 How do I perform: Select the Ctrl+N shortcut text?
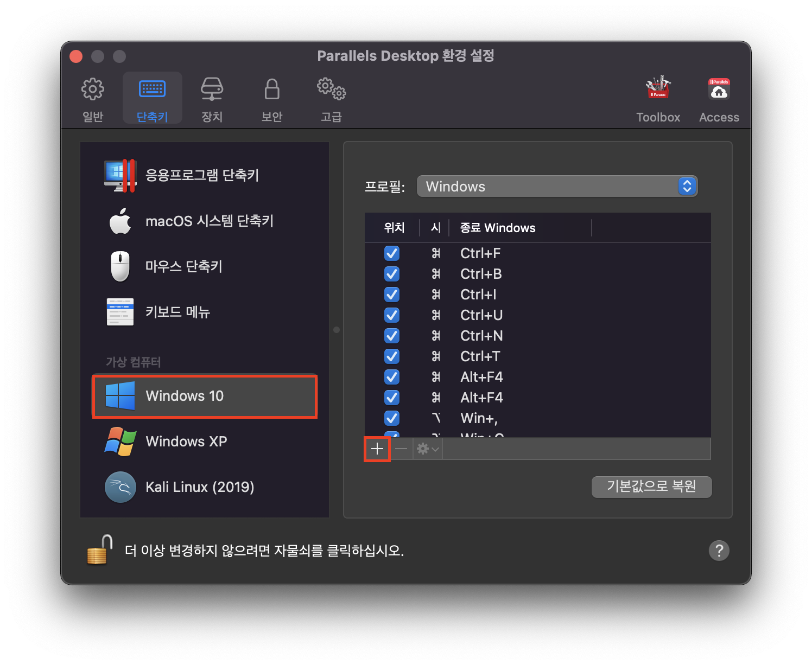(x=481, y=336)
